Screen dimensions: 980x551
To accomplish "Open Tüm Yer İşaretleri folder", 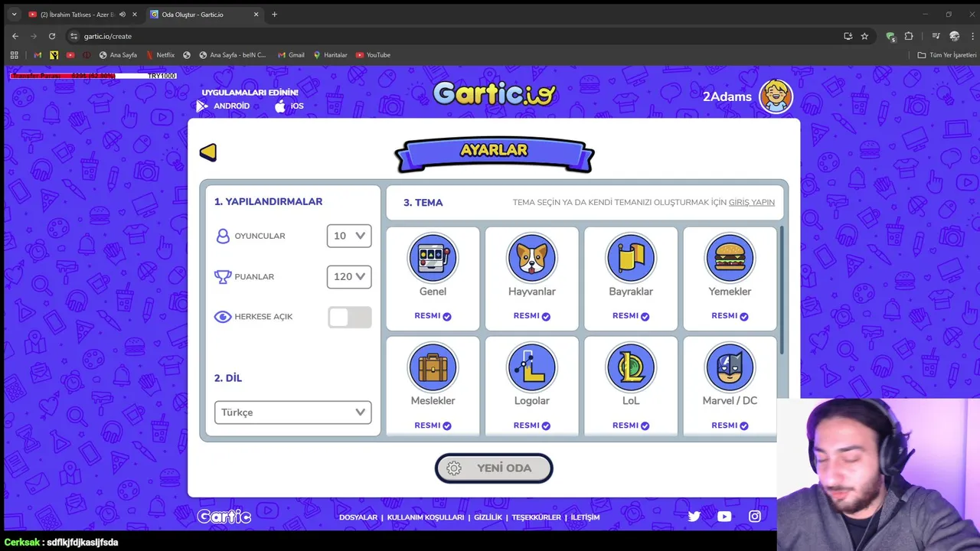I will coord(947,55).
